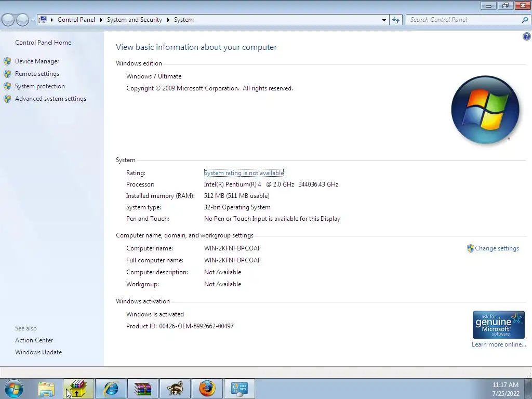The image size is (532, 399).
Task: Click the taskbar clock and date
Action: [506, 389]
